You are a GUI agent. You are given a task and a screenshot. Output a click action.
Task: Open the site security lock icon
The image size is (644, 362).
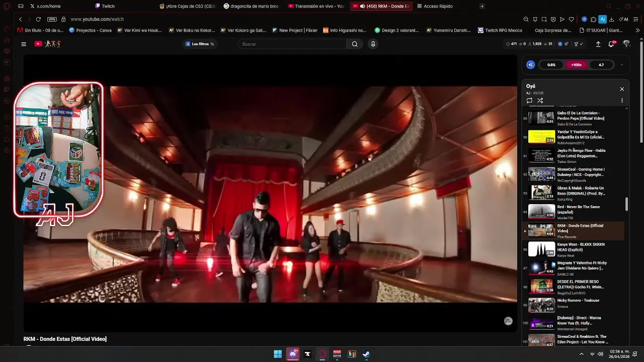63,19
